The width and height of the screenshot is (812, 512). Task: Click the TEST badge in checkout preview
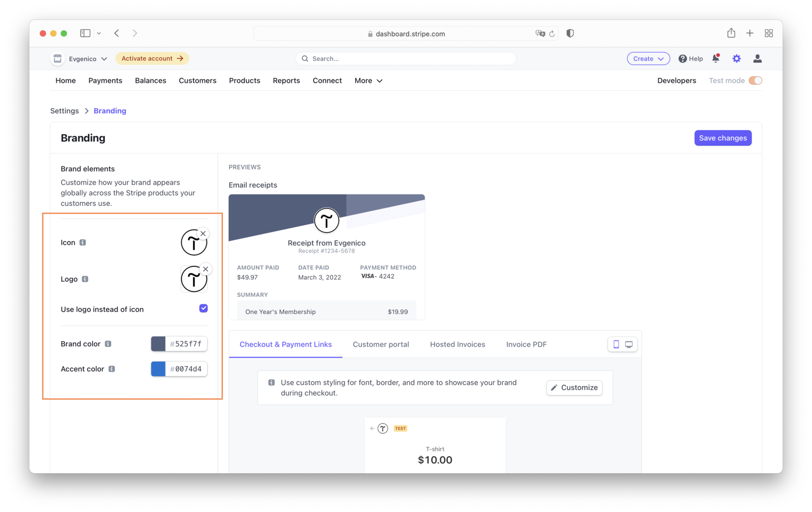(x=400, y=428)
